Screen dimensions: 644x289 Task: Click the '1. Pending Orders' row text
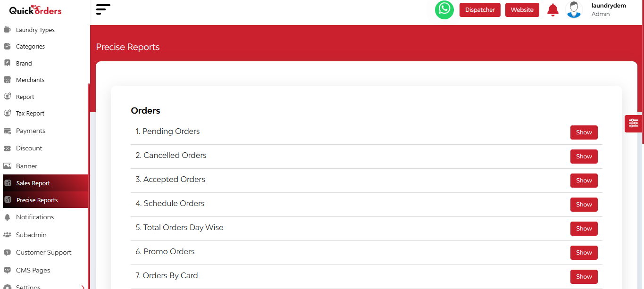pyautogui.click(x=167, y=132)
